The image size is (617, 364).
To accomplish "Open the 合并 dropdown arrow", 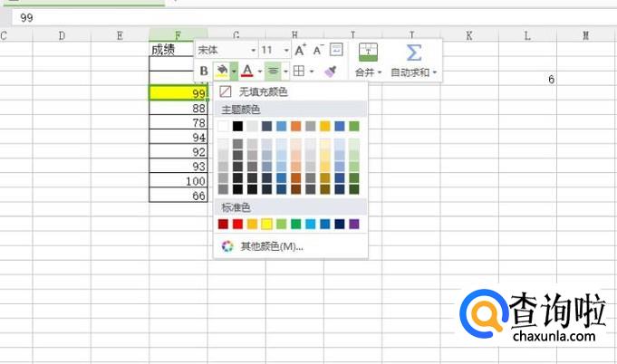I will tap(380, 72).
